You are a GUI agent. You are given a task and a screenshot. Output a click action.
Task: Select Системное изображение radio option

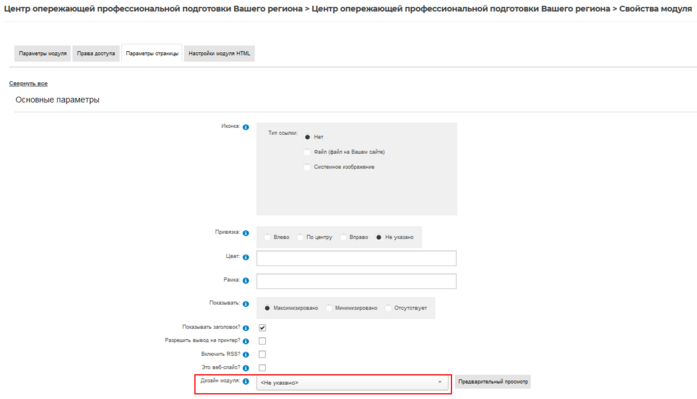pyautogui.click(x=307, y=167)
